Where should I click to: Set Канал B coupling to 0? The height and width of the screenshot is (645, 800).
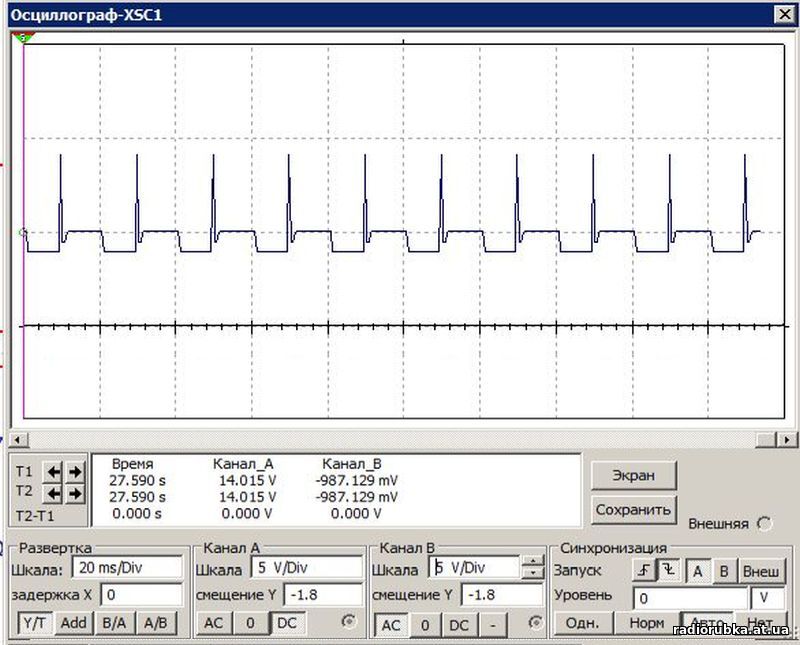[x=425, y=625]
